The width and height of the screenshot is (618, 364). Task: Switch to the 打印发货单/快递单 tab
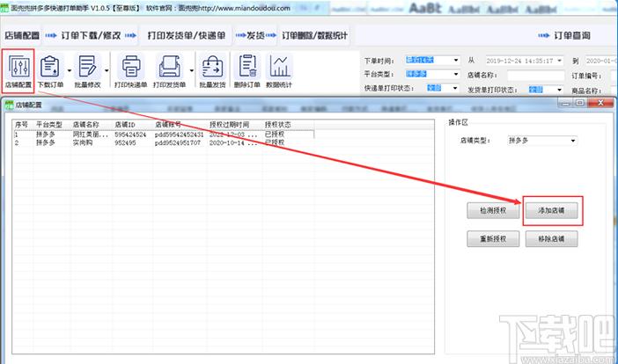click(x=187, y=35)
